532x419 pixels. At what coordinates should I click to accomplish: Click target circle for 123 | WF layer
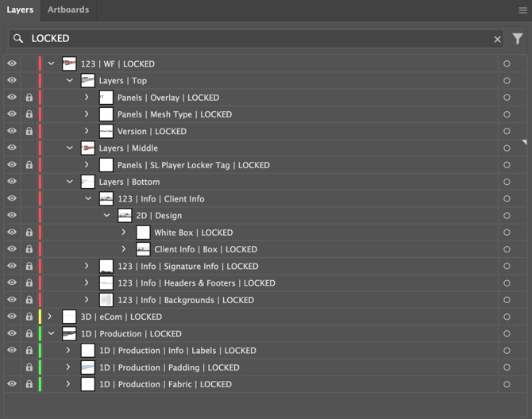tap(507, 63)
